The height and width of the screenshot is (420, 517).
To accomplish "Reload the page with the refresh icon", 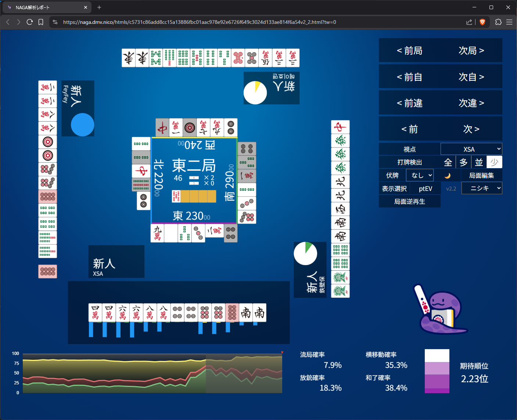I will pos(30,22).
